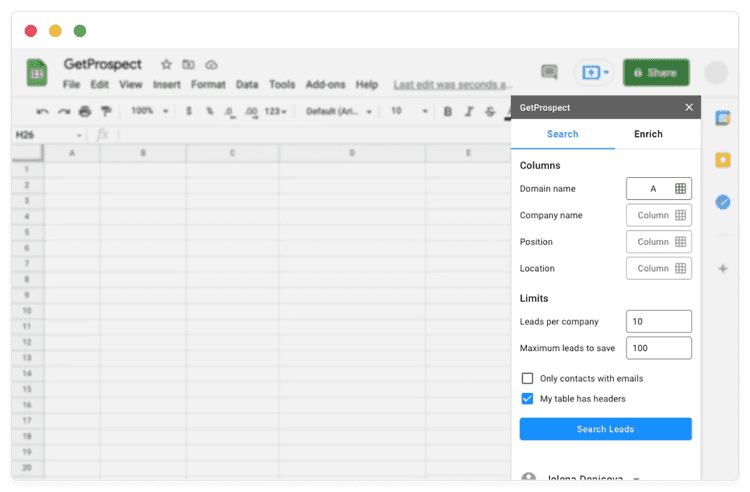Screen dimensions: 750x492
Task: Click the Search Leads button
Action: click(606, 429)
